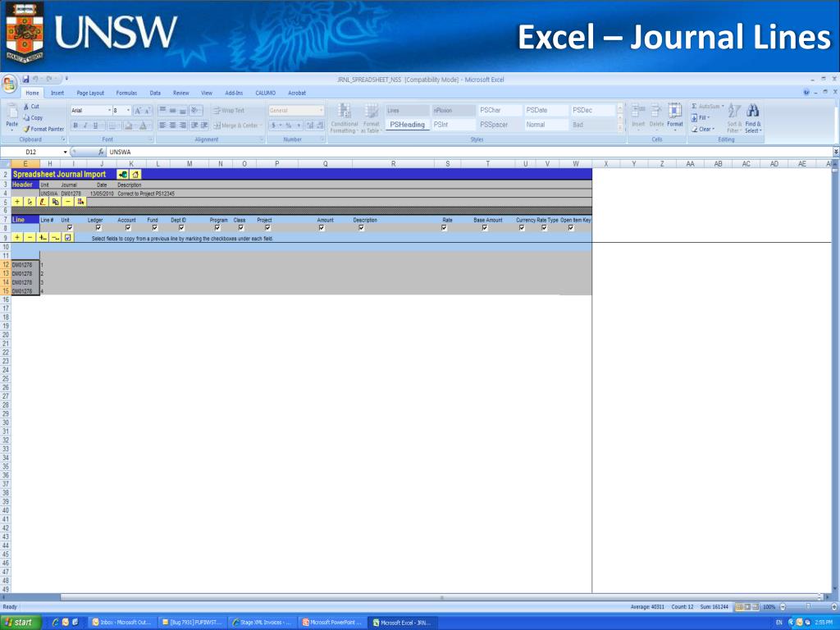Toggle the Unit copy checkbox
This screenshot has height=630, width=840.
tap(70, 228)
